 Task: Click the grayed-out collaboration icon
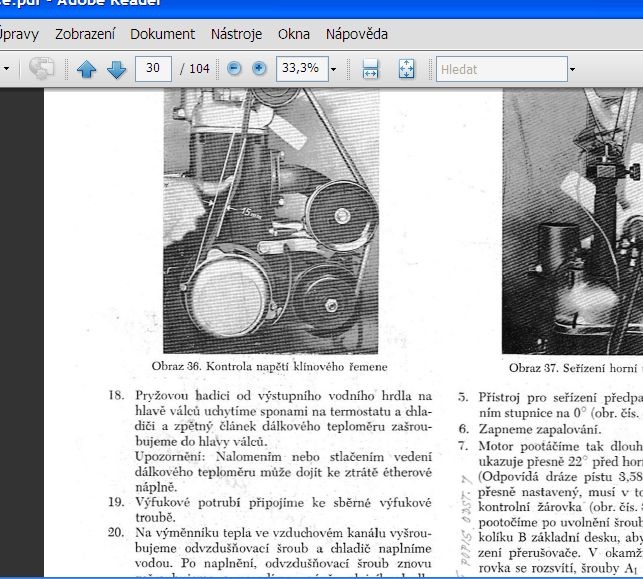click(41, 69)
